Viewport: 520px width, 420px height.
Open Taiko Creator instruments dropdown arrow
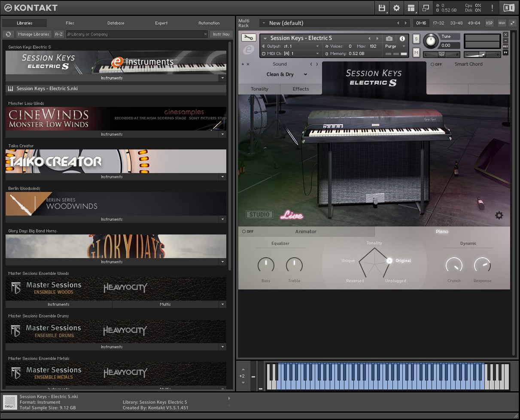(x=222, y=177)
